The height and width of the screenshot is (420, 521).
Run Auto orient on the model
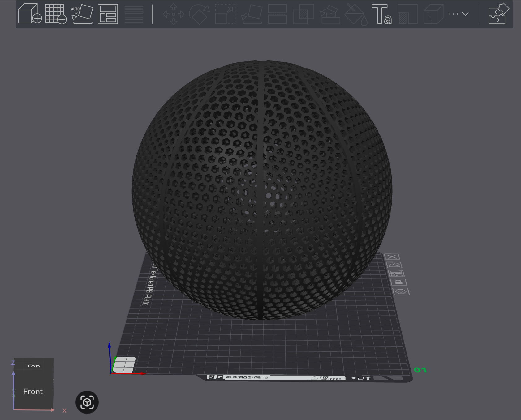(82, 14)
